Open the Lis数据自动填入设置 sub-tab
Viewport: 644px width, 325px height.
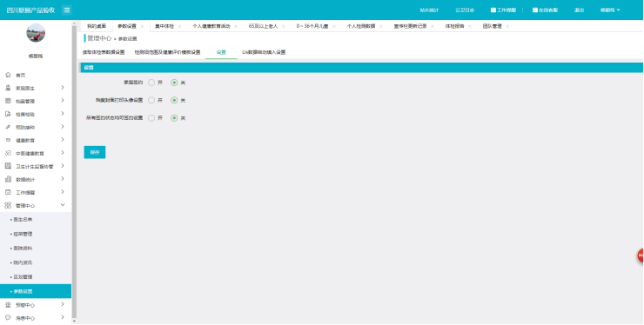[x=264, y=52]
